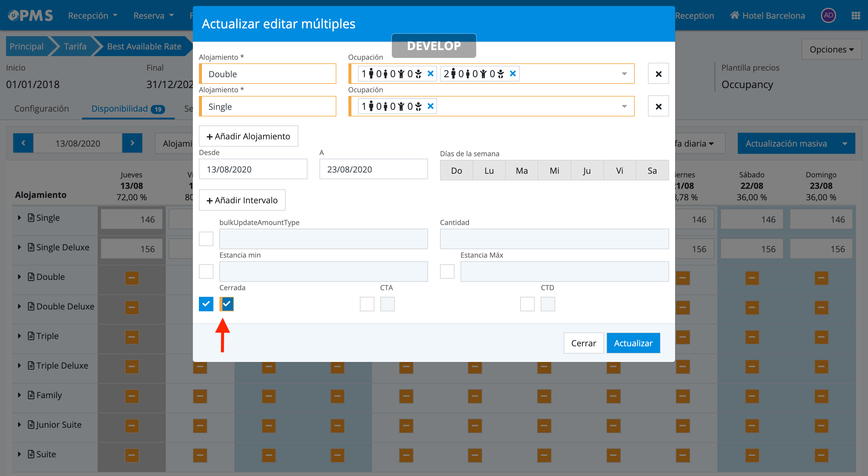Toggle the CTA value checkbox
The height and width of the screenshot is (476, 868).
pos(388,304)
